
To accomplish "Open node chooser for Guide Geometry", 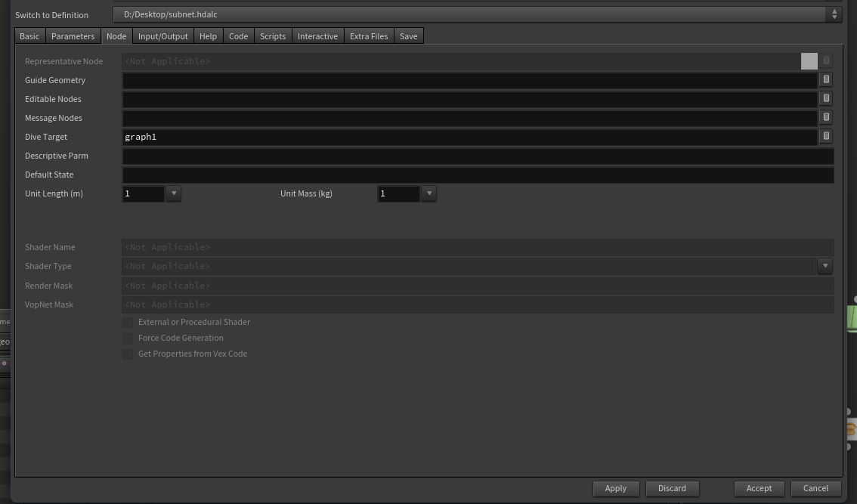I will 826,80.
